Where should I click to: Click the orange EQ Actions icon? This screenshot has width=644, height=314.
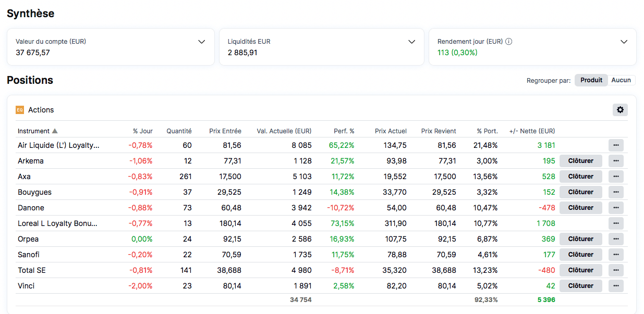tap(20, 110)
